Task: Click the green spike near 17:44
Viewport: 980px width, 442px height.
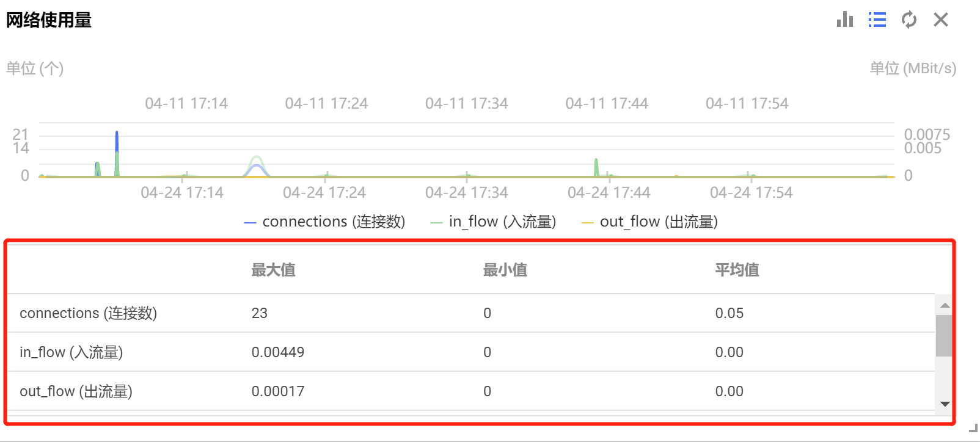Action: point(596,166)
